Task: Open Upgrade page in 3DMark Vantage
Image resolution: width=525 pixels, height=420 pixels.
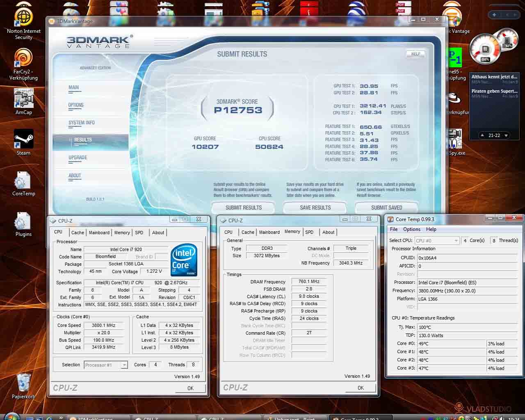Action: coord(78,157)
